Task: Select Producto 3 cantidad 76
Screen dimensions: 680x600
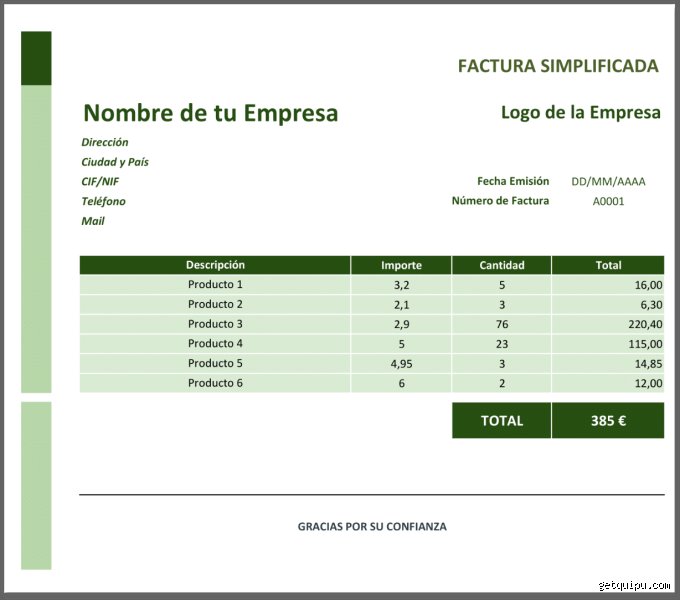Action: pos(502,324)
